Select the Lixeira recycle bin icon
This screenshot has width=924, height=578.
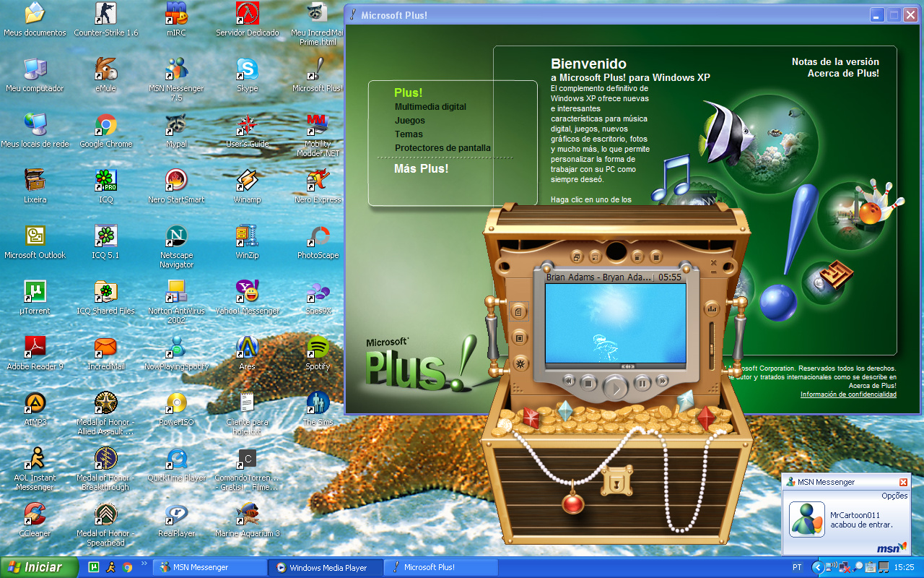tap(35, 186)
